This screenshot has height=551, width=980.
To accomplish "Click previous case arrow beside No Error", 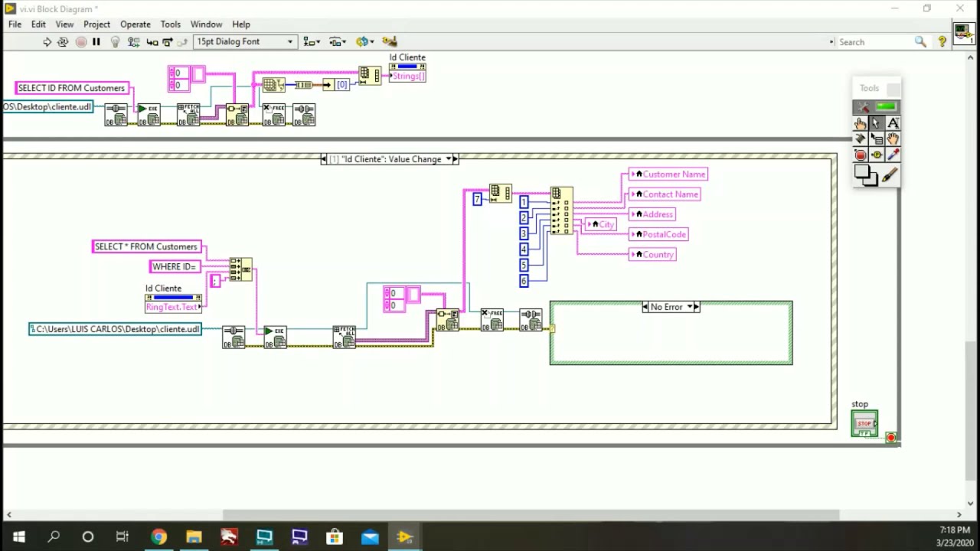I will click(645, 307).
